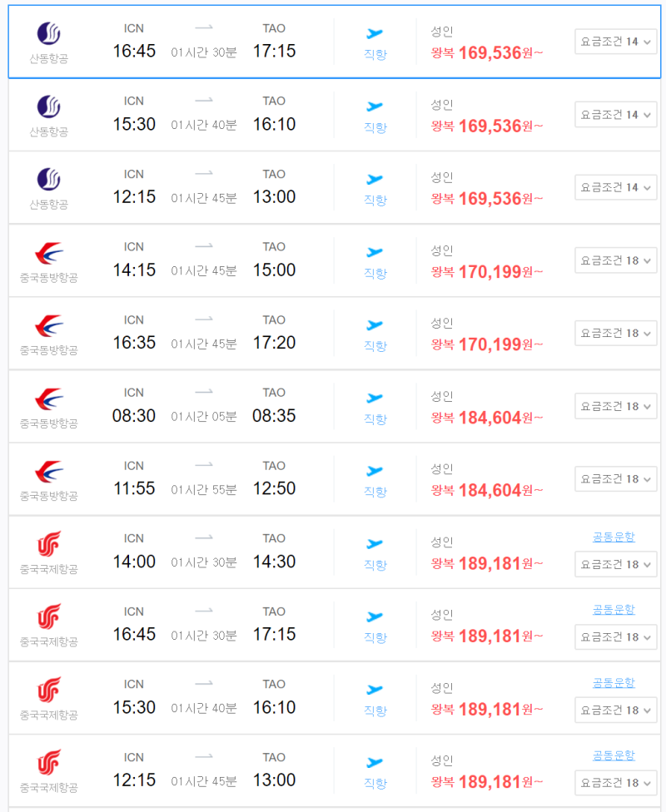Open 요금조건 18 dropdown for 14:15 flight

pos(616,260)
